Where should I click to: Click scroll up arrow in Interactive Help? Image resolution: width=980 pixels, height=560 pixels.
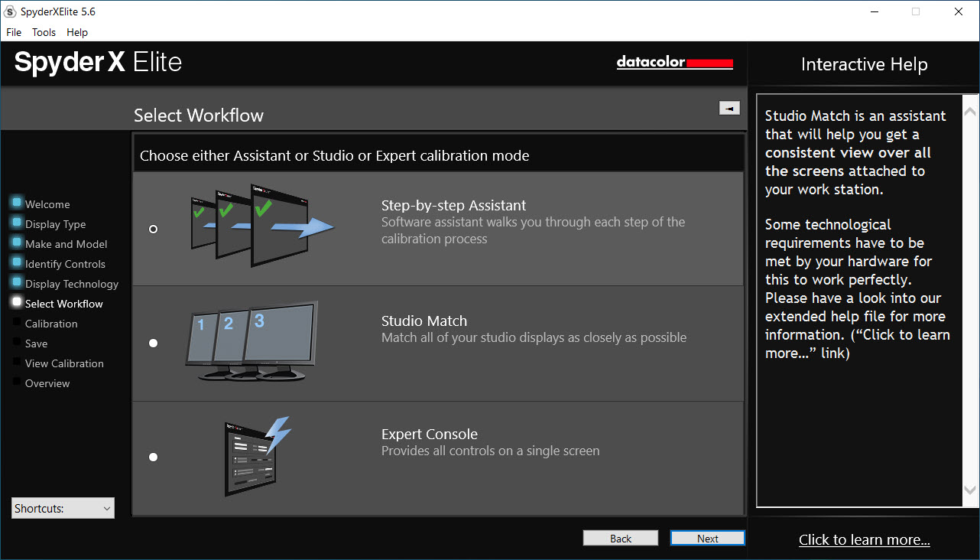(x=970, y=112)
